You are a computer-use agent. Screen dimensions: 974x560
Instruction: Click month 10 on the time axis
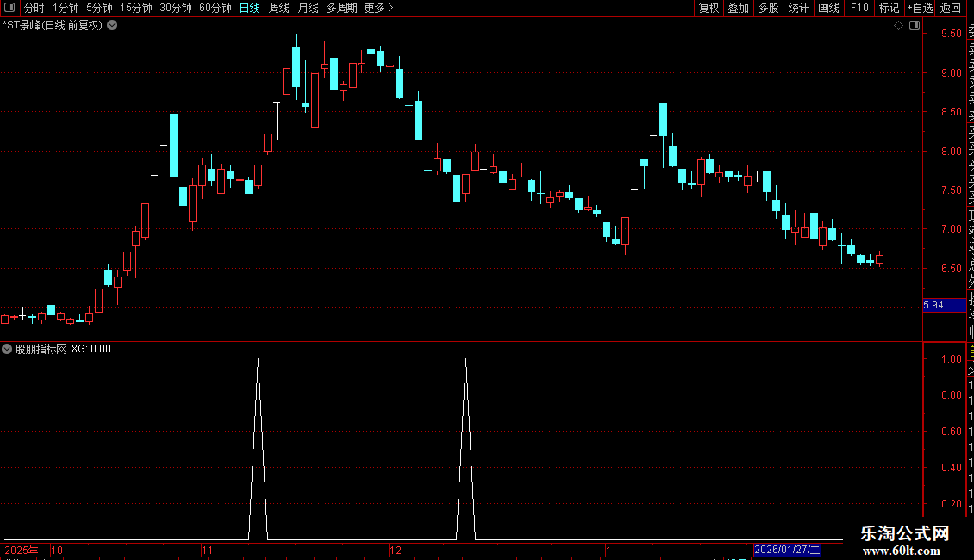click(x=57, y=550)
